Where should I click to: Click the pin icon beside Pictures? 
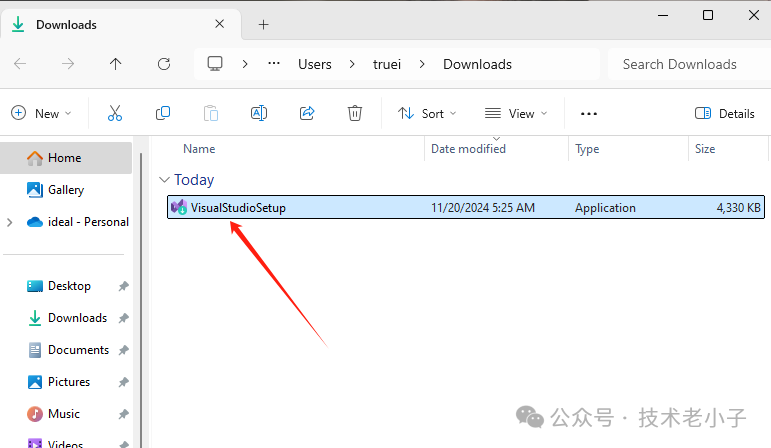pos(123,382)
